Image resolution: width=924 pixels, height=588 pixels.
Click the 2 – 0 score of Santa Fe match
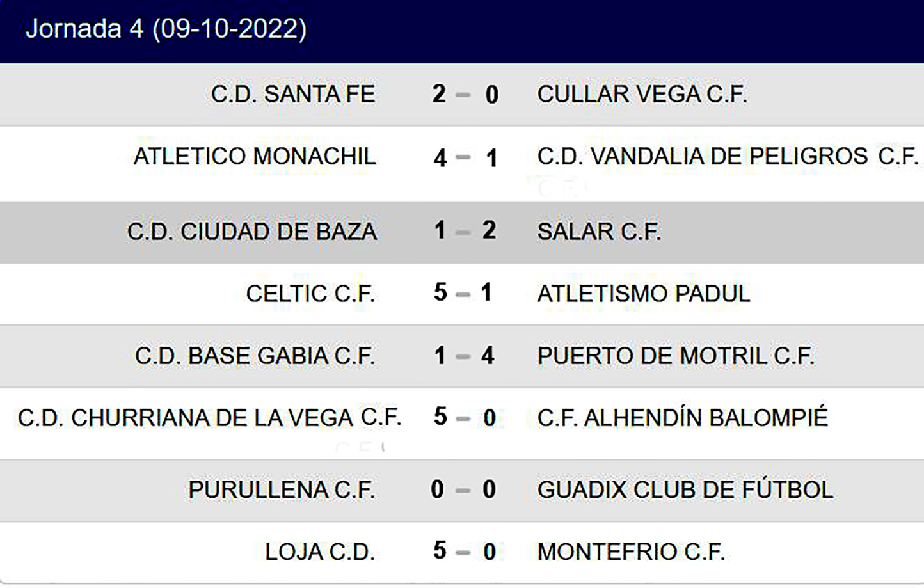pos(465,95)
